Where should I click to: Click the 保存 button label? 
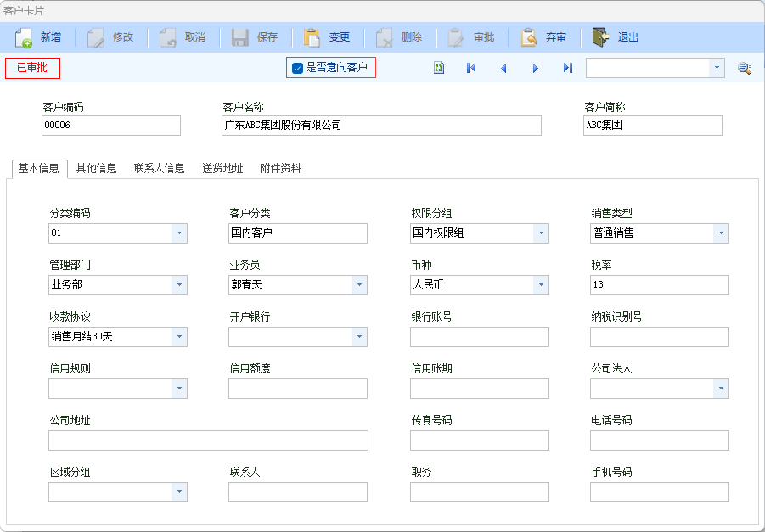coord(267,37)
